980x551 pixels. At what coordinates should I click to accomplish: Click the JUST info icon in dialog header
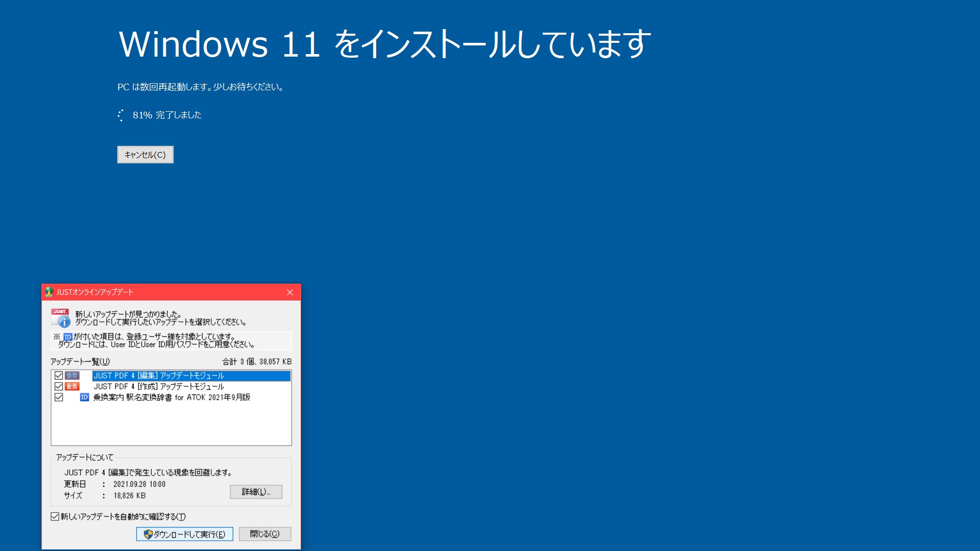point(60,318)
